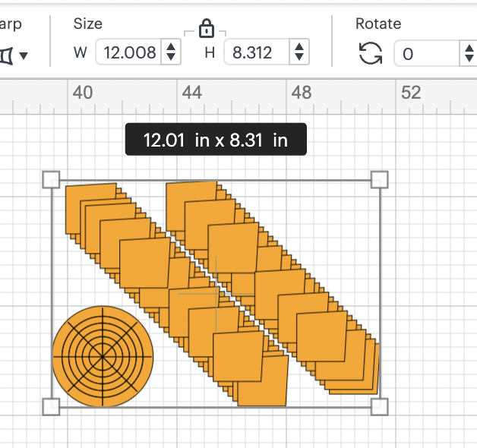Click the orange circular target shape
The height and width of the screenshot is (448, 477).
click(103, 356)
